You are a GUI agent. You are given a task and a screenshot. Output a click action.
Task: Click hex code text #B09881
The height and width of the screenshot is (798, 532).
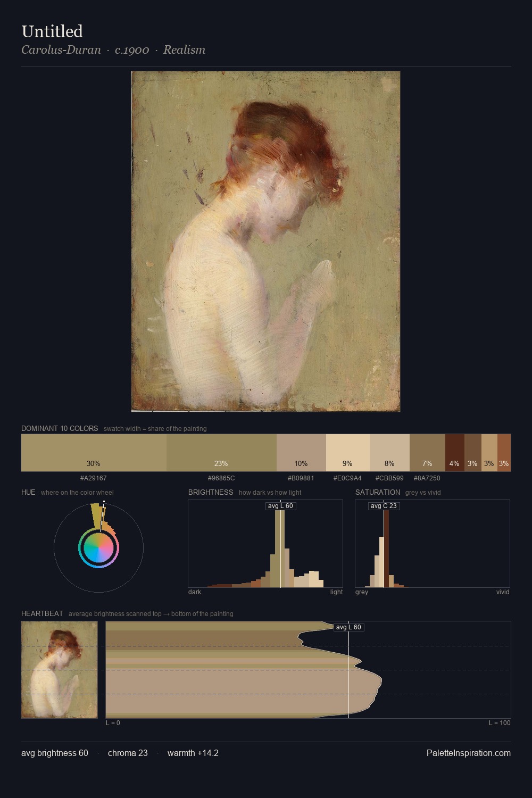301,478
